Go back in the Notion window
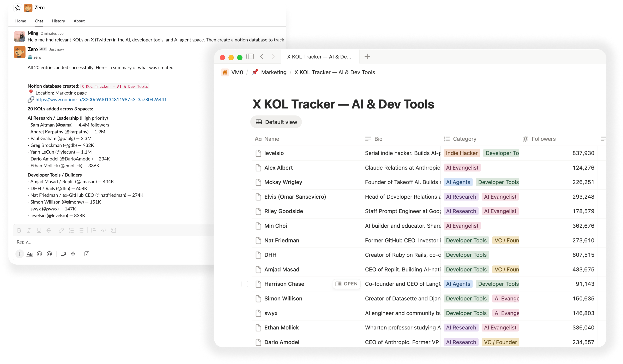623x364 pixels. (x=262, y=57)
